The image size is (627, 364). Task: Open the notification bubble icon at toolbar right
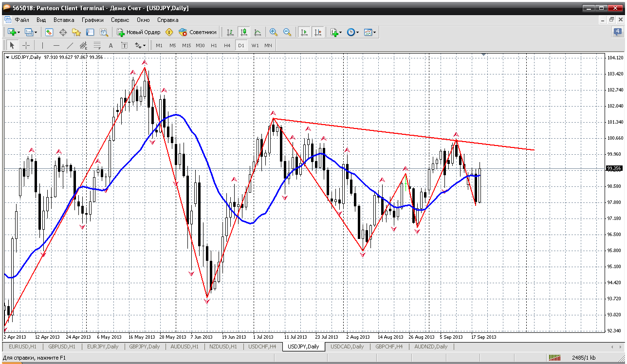(617, 32)
